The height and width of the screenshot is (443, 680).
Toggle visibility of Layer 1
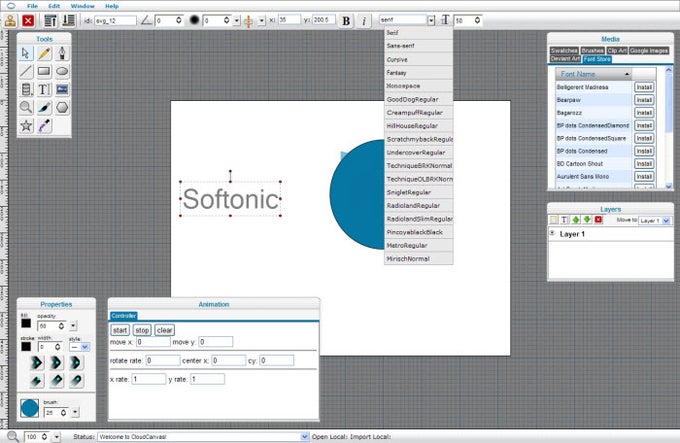[552, 233]
